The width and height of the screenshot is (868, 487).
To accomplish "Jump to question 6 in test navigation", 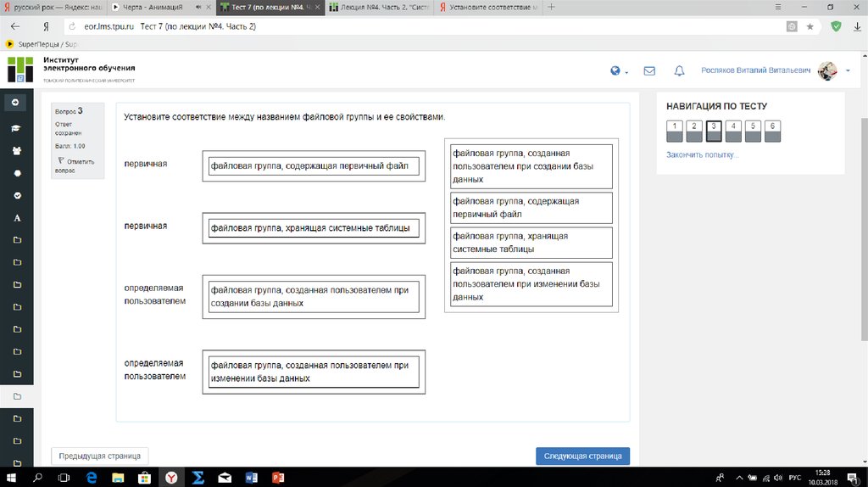I will 772,132.
